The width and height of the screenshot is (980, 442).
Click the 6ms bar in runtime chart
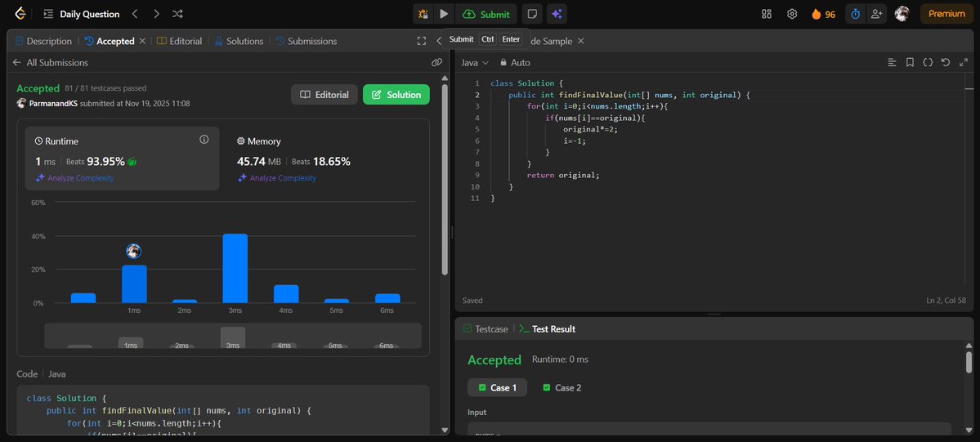(387, 298)
